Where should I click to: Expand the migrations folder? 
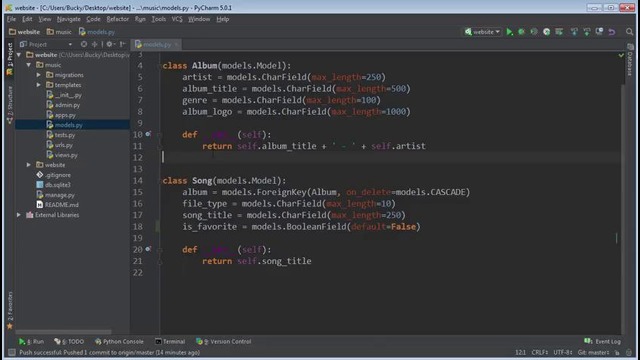(x=39, y=75)
